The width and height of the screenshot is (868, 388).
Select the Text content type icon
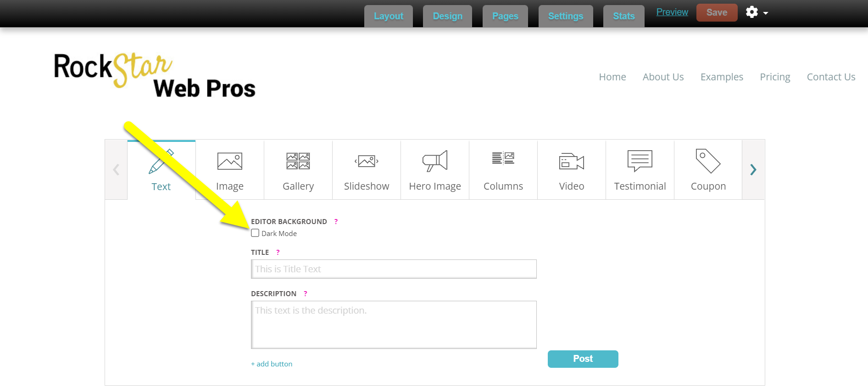pyautogui.click(x=161, y=162)
